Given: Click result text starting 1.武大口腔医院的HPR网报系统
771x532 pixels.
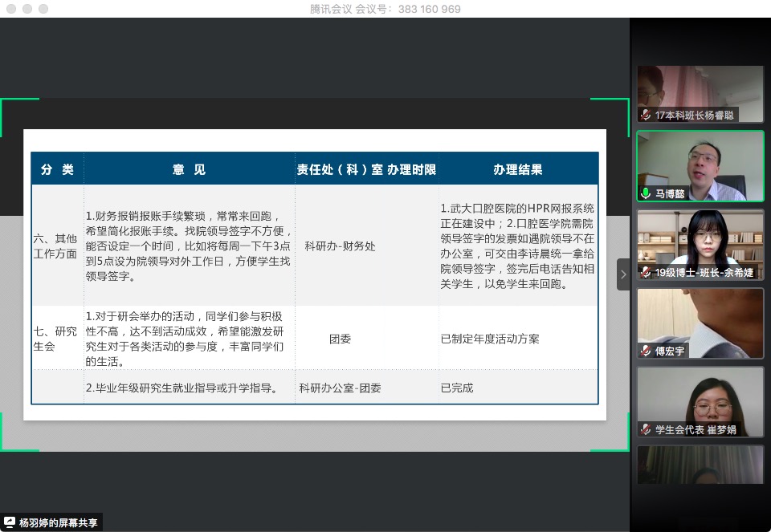Looking at the screenshot, I should click(517, 246).
